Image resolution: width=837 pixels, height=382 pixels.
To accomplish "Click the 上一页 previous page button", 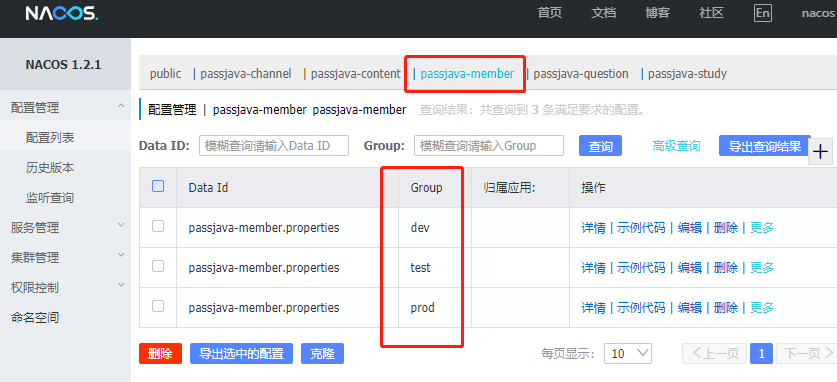I will (x=715, y=353).
